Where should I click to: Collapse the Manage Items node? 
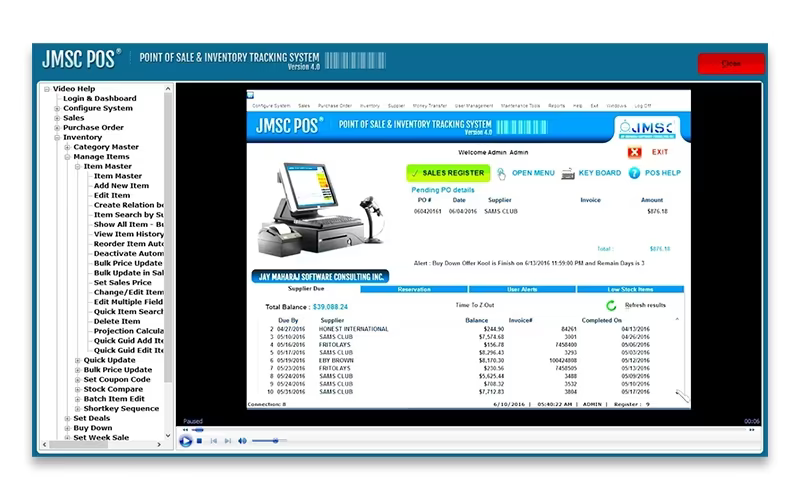click(67, 157)
